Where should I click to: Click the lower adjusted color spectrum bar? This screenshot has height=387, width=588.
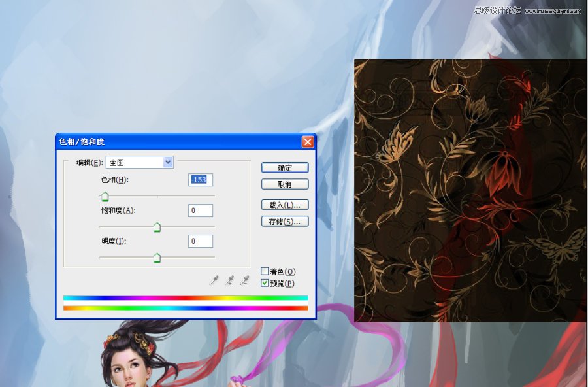pyautogui.click(x=186, y=308)
